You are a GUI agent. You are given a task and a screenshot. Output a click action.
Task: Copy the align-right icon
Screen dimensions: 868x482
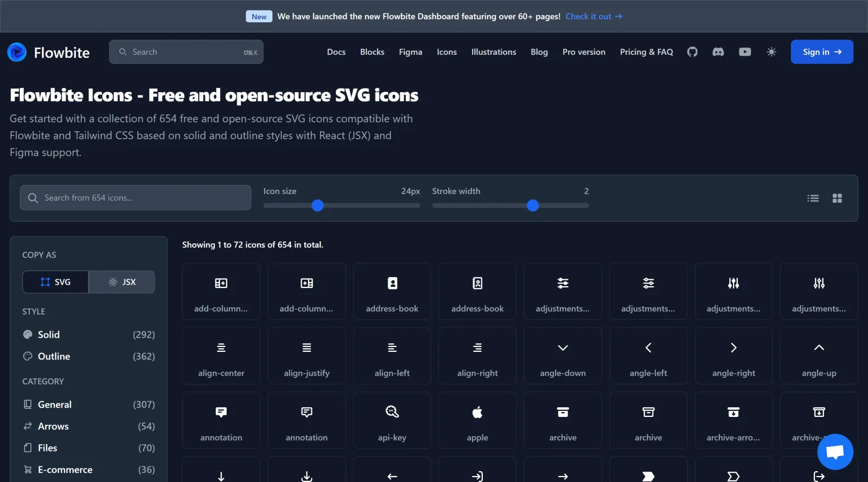(477, 356)
